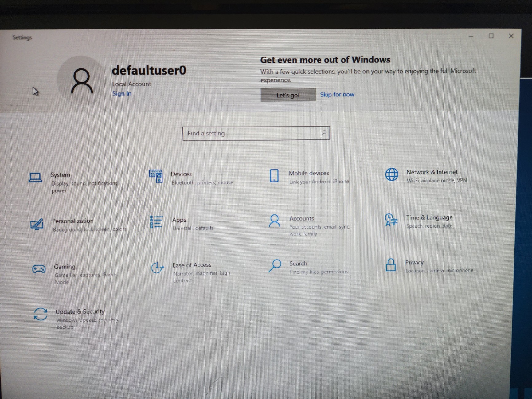This screenshot has width=532, height=399.
Task: Click the Ease of Access icon
Action: pos(157,268)
